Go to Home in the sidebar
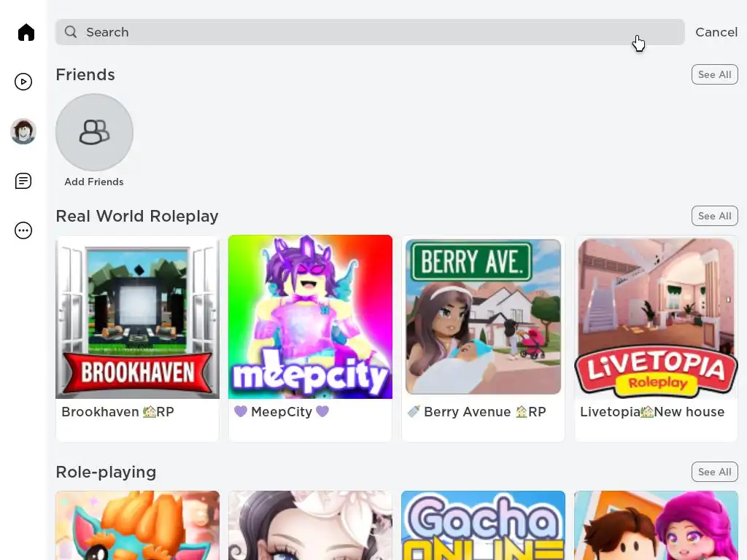Screen dimensions: 747x560 (26, 32)
